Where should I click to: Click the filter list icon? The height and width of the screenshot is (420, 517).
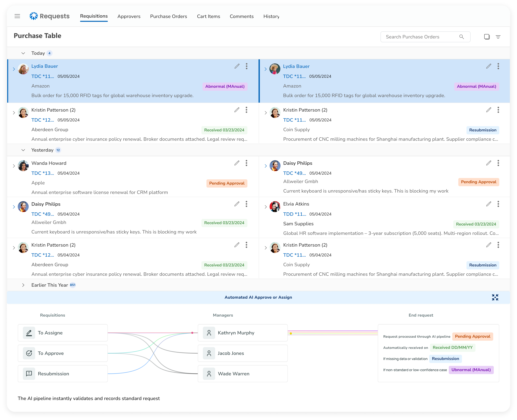tap(498, 37)
